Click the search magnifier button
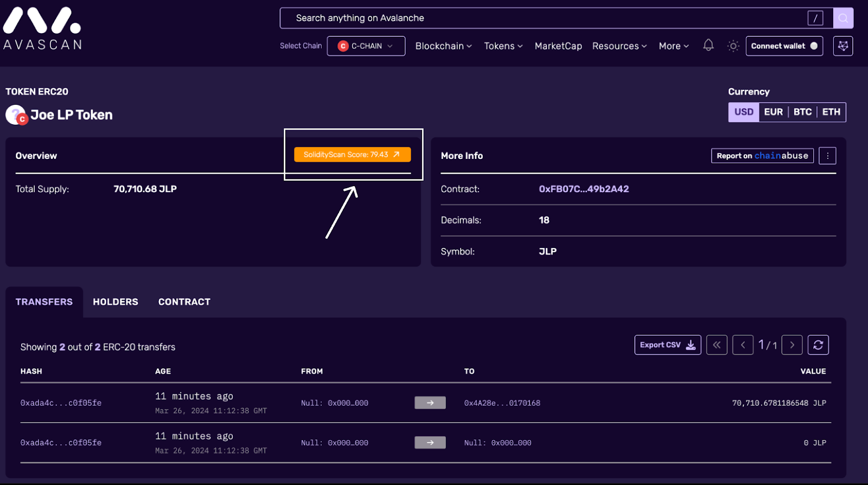The image size is (868, 485). (843, 18)
